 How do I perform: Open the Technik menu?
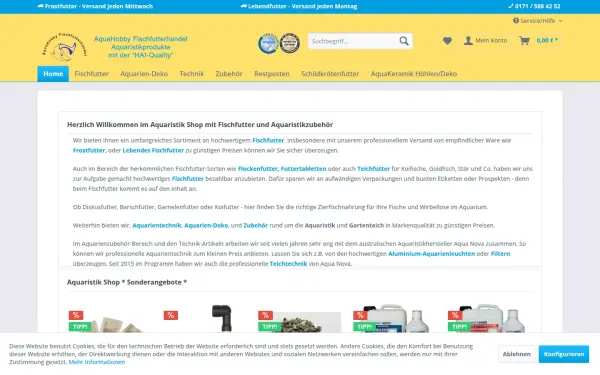(192, 74)
